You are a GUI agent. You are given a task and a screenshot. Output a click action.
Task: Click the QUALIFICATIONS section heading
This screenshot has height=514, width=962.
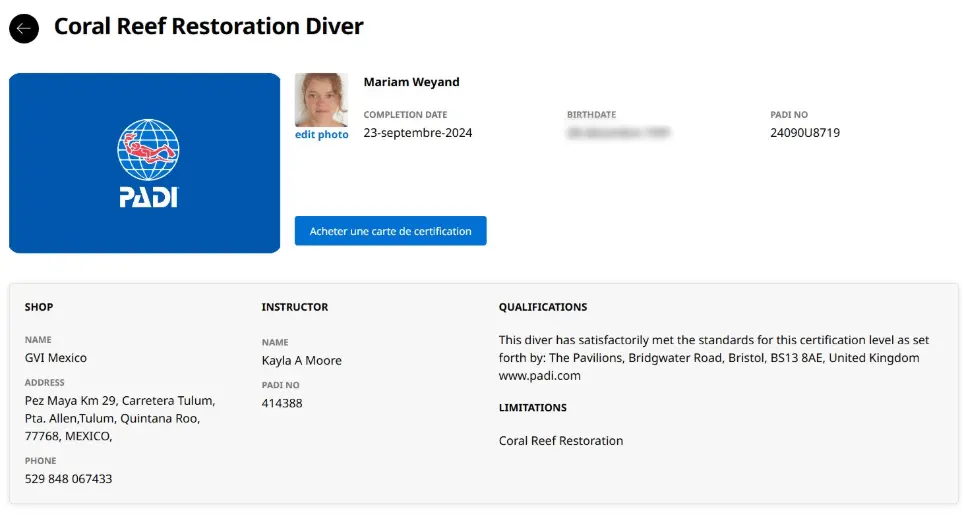(542, 307)
